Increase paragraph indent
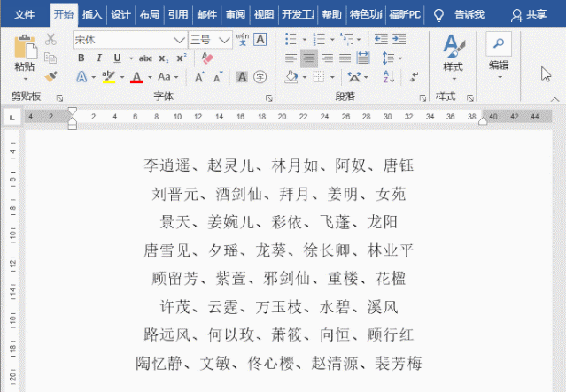Viewport: 566px width, 392px height. pos(399,39)
